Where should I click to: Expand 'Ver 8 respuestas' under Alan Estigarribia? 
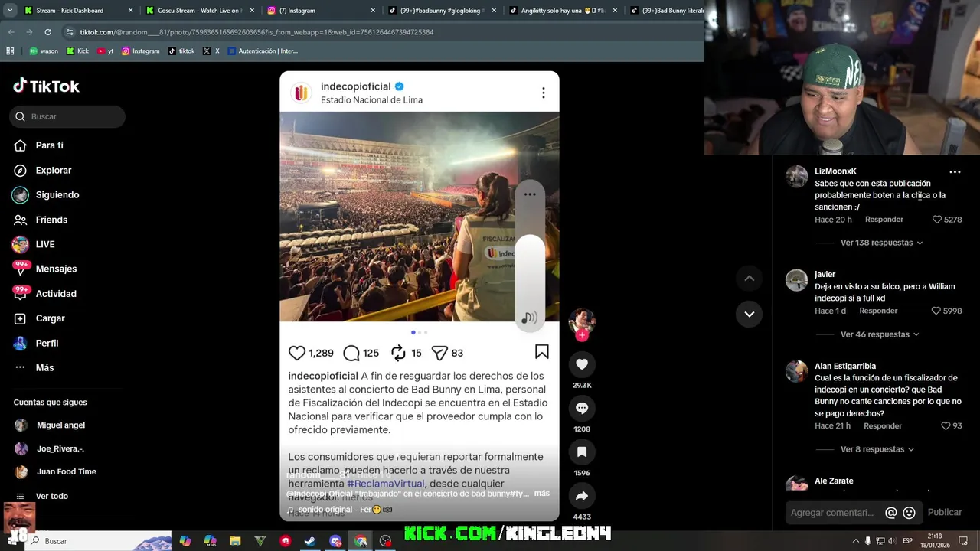click(877, 449)
